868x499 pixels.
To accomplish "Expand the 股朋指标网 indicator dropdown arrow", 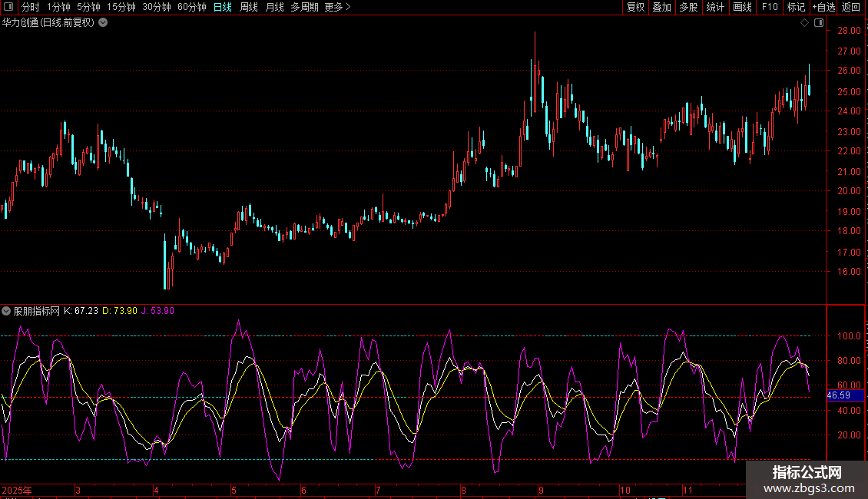I will pyautogui.click(x=6, y=311).
